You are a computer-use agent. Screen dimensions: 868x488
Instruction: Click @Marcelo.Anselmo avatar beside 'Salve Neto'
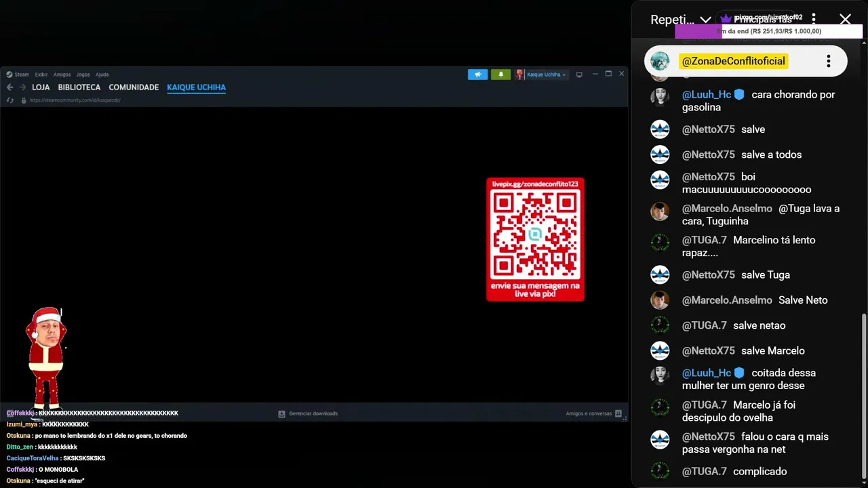[x=660, y=300]
